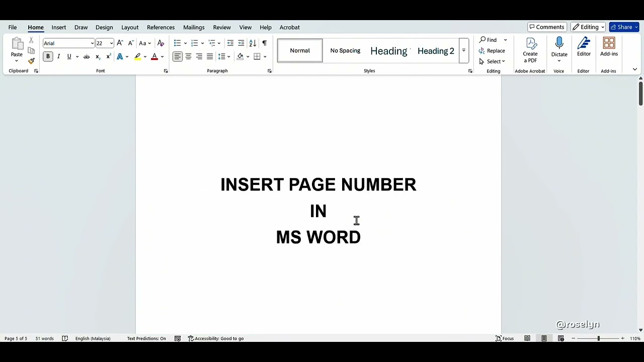Viewport: 644px width, 362px height.
Task: Click the Replace tool
Action: point(492,51)
